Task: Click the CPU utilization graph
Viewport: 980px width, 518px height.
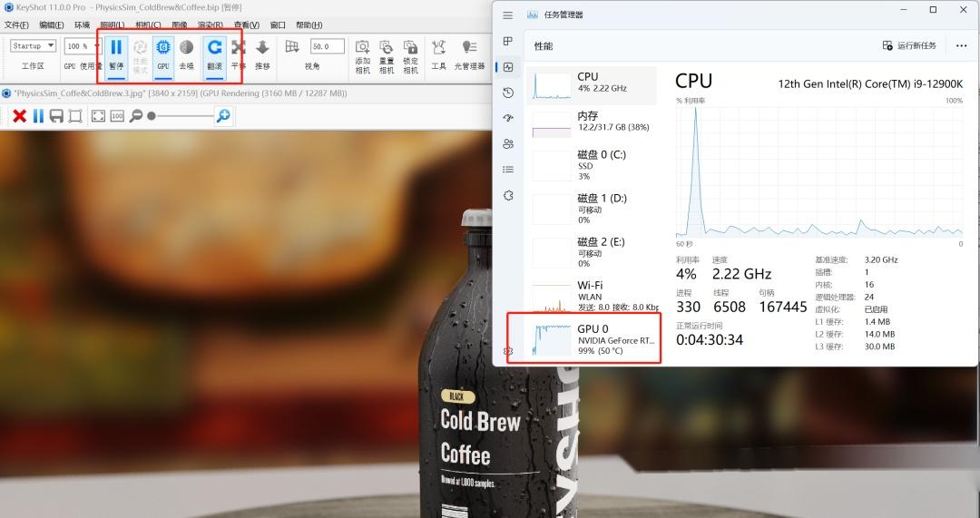Action: click(x=819, y=171)
